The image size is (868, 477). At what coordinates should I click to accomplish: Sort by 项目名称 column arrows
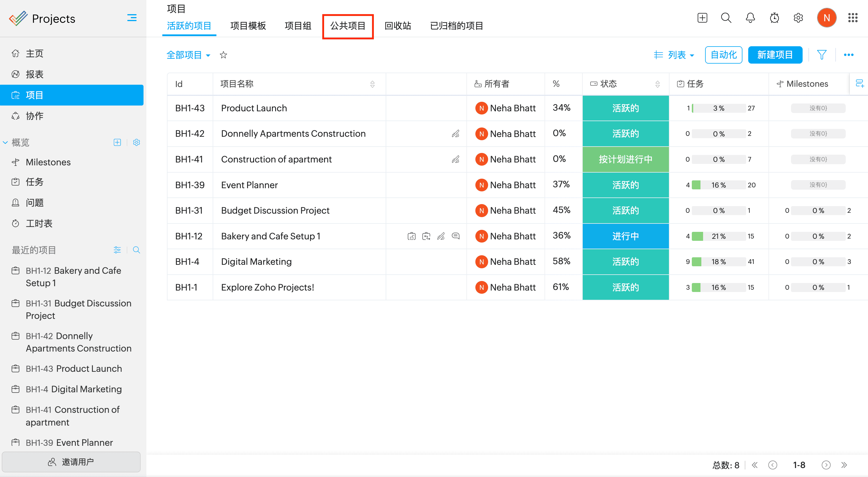coord(372,84)
